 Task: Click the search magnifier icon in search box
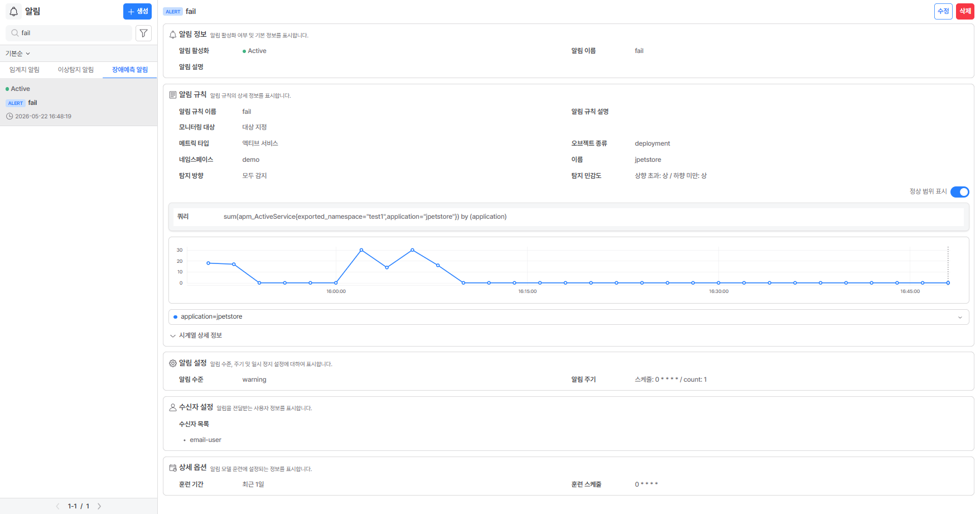pyautogui.click(x=15, y=33)
